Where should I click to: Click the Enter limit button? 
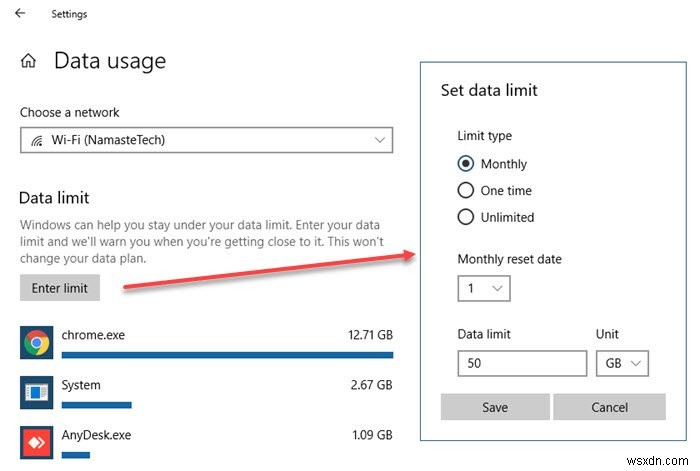click(60, 288)
